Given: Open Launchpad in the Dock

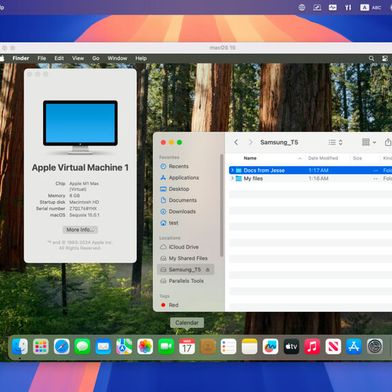Looking at the screenshot, I should (41, 347).
